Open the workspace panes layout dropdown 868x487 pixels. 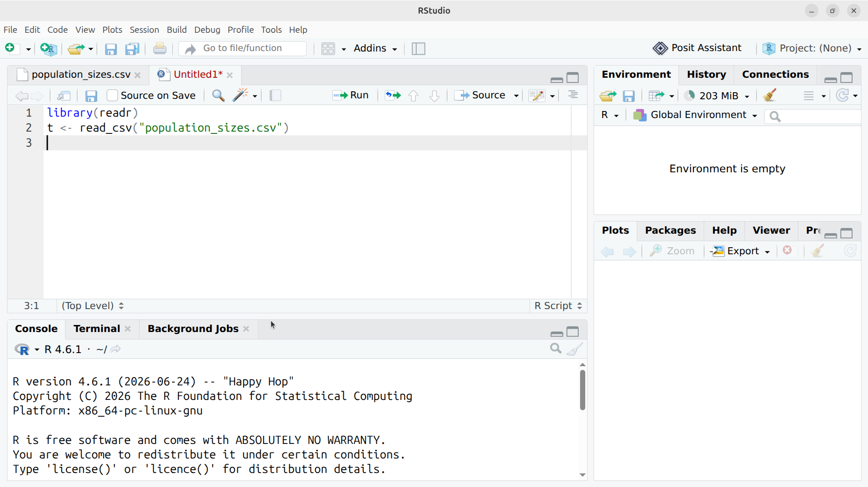[x=333, y=49]
